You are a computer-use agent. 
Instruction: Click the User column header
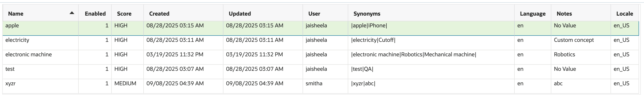coord(314,14)
